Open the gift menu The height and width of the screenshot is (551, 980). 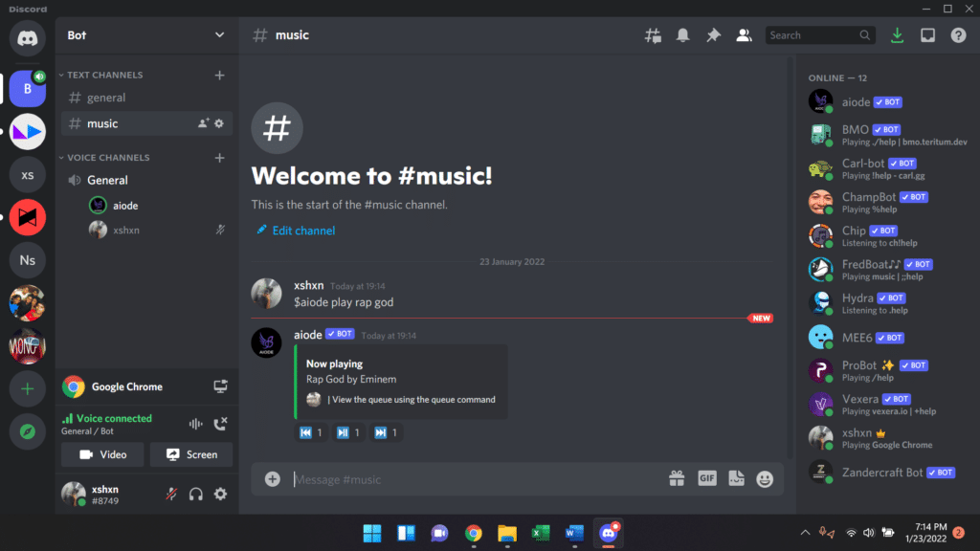678,478
